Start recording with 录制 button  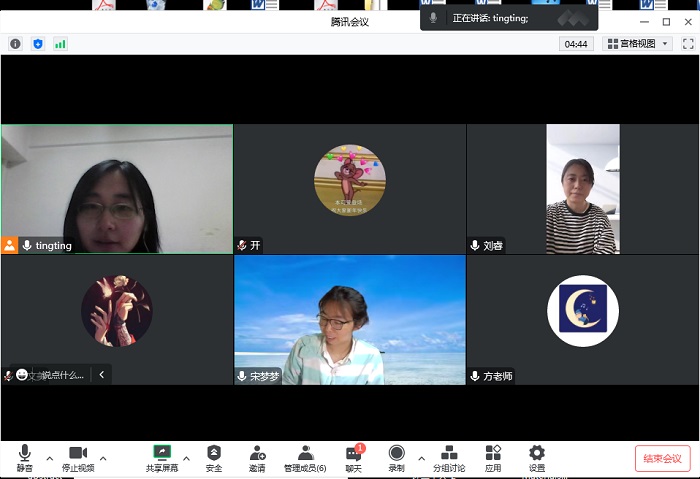coord(396,458)
